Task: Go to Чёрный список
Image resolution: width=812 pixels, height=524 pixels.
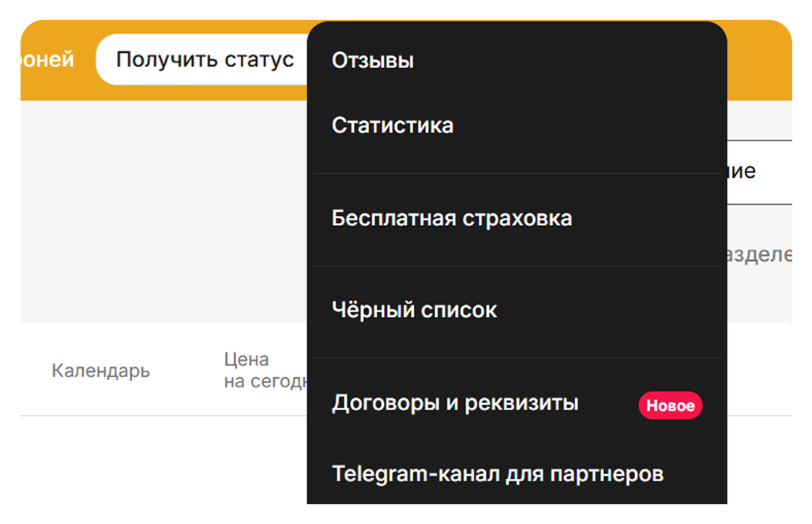Action: [x=414, y=310]
